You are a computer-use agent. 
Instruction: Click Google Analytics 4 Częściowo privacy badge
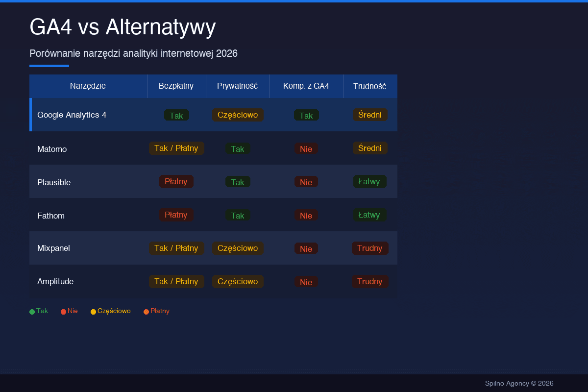point(238,115)
